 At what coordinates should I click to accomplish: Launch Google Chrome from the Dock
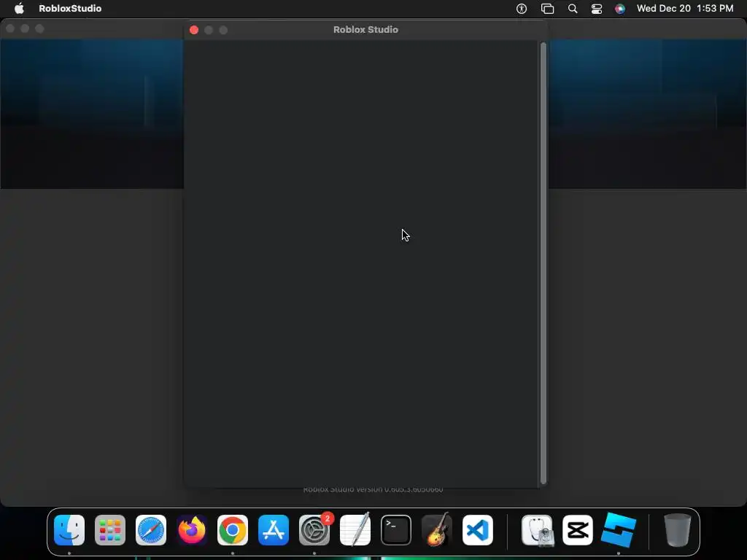tap(233, 529)
